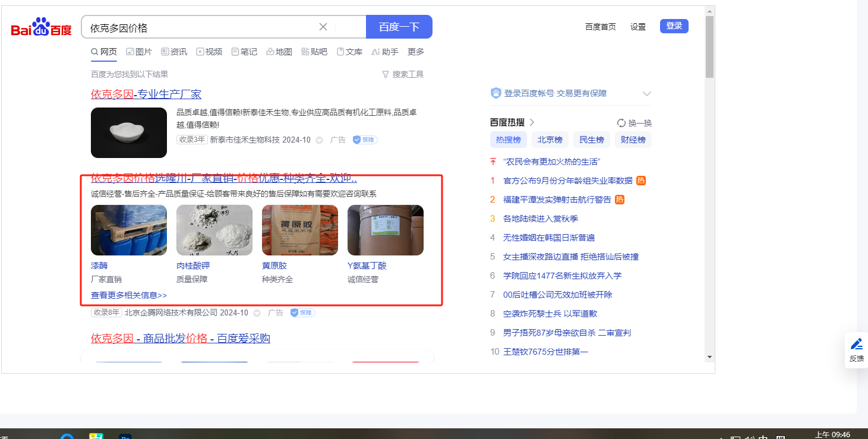Open the 黄原胶 product link
This screenshot has width=868, height=439.
(x=274, y=266)
